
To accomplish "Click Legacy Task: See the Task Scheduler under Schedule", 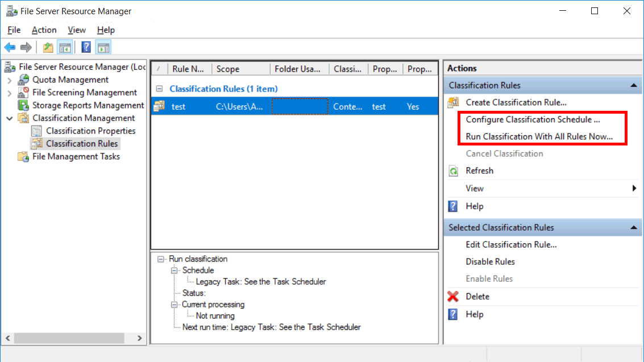I will tap(261, 282).
